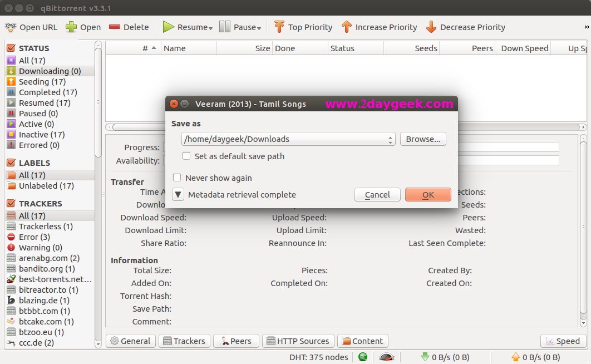Select the Completed (17) status filter
Image resolution: width=591 pixels, height=364 pixels.
tap(50, 92)
